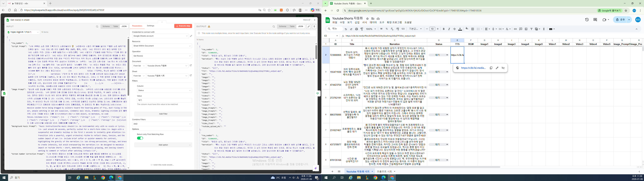The height and width of the screenshot is (181, 644).
Task: Switch OUTPUT view to Schema
Action: [x=282, y=26]
